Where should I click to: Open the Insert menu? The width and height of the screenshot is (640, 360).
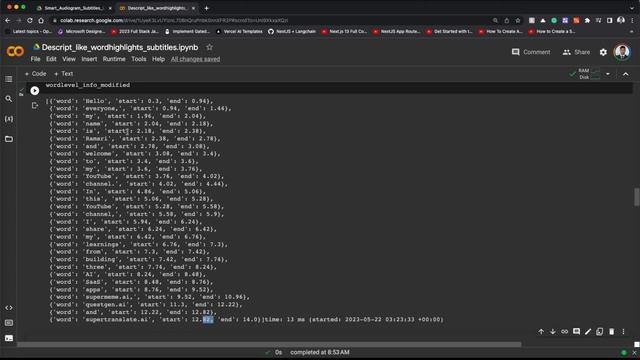[x=89, y=59]
